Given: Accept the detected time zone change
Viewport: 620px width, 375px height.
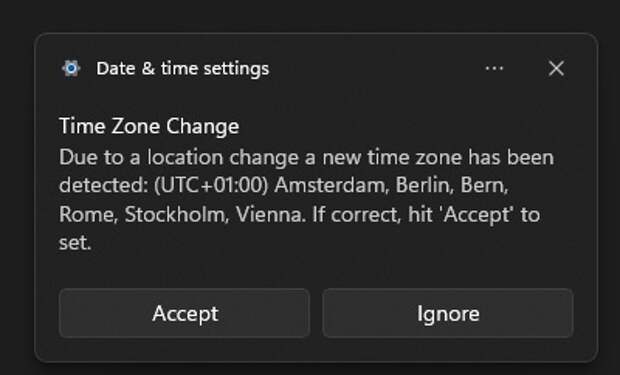Looking at the screenshot, I should pos(184,313).
